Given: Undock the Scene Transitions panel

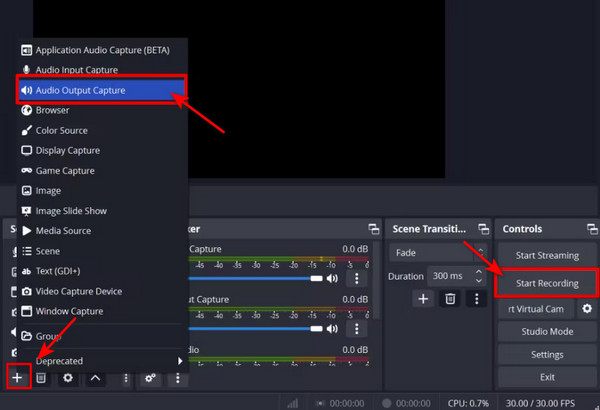Looking at the screenshot, I should click(484, 229).
